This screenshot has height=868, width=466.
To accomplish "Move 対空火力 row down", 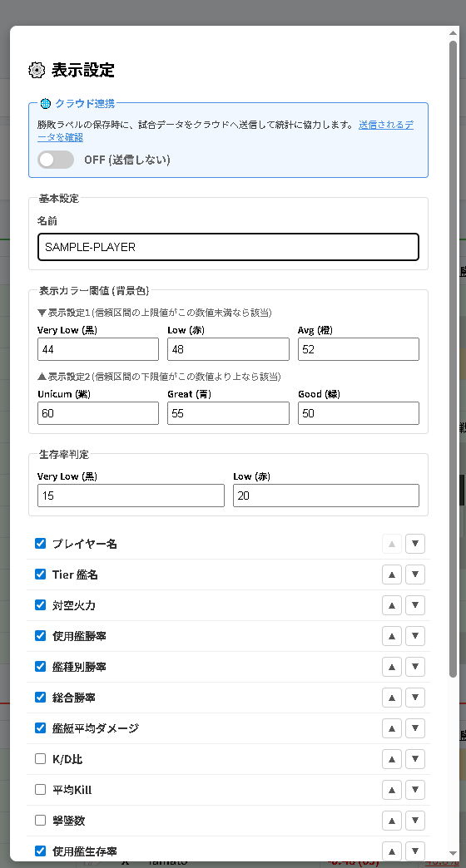I will click(415, 605).
